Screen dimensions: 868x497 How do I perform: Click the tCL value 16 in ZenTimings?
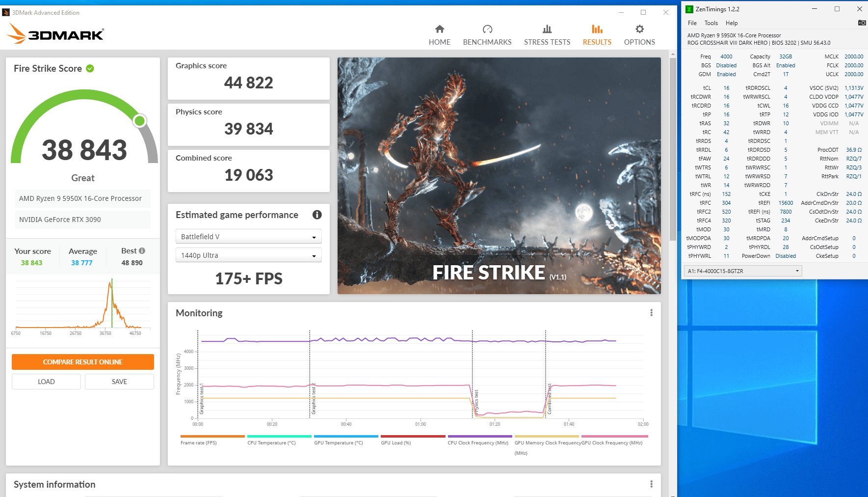[726, 88]
